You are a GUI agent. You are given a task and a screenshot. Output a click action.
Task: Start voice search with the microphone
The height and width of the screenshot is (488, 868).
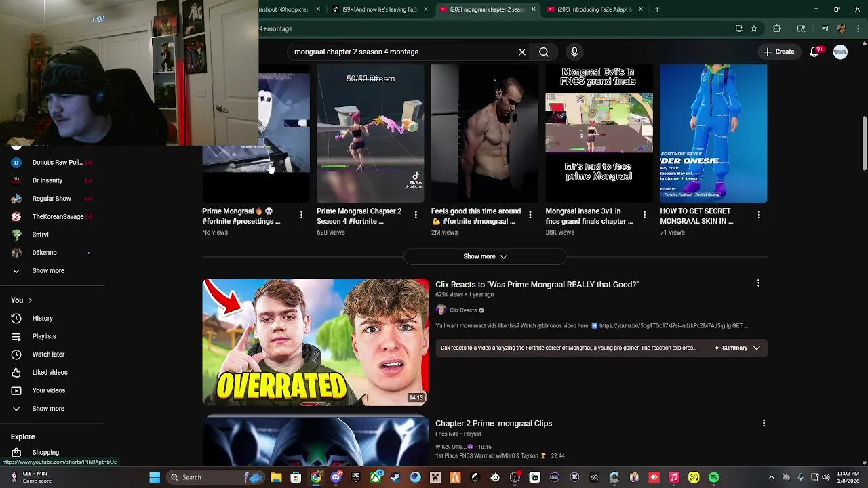pos(574,52)
